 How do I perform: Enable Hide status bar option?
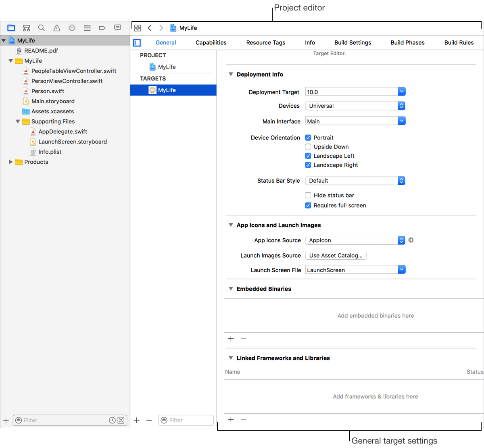(x=308, y=196)
